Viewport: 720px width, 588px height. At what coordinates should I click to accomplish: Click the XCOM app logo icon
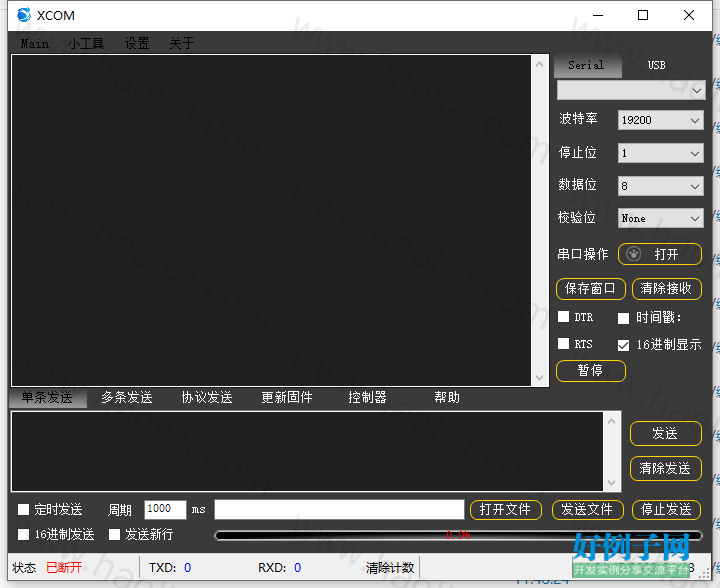tap(23, 15)
